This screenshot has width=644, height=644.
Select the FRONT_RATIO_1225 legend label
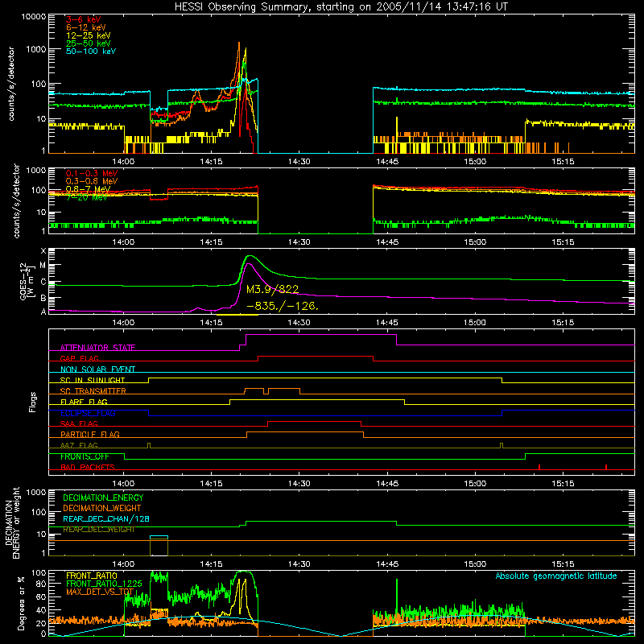[104, 584]
